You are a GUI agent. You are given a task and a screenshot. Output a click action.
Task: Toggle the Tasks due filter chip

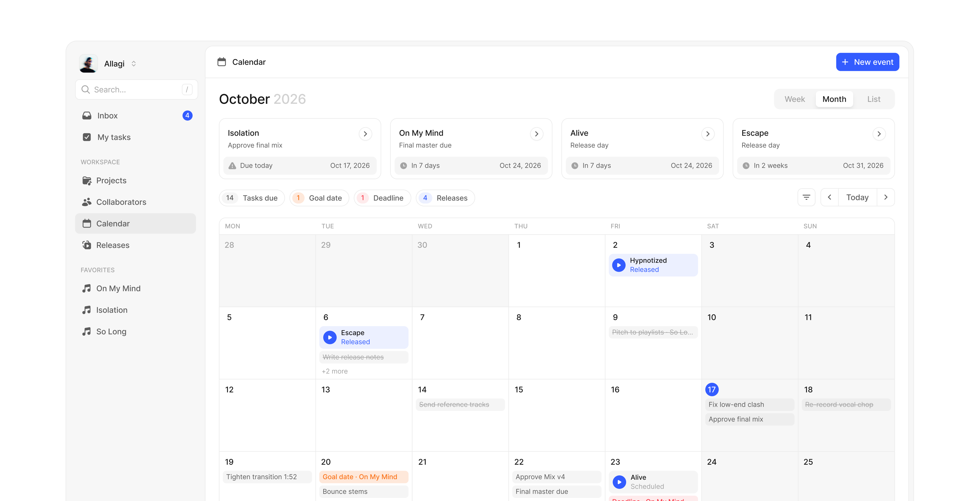(252, 198)
